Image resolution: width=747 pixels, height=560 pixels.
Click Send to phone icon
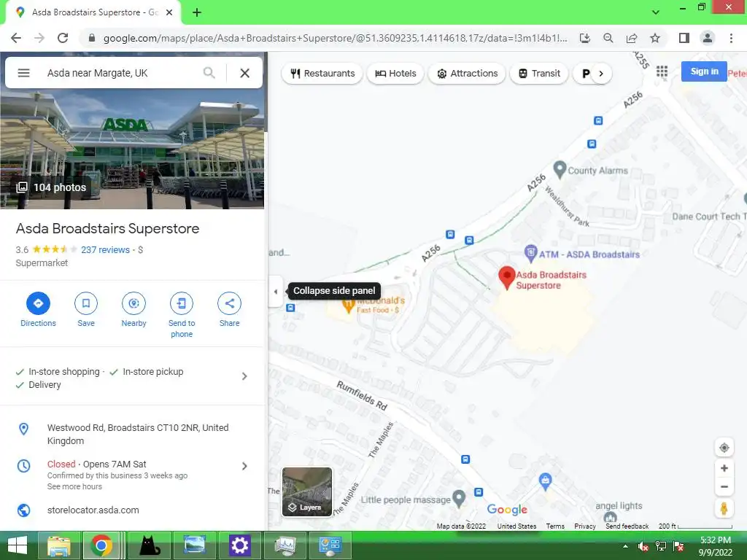click(x=182, y=303)
